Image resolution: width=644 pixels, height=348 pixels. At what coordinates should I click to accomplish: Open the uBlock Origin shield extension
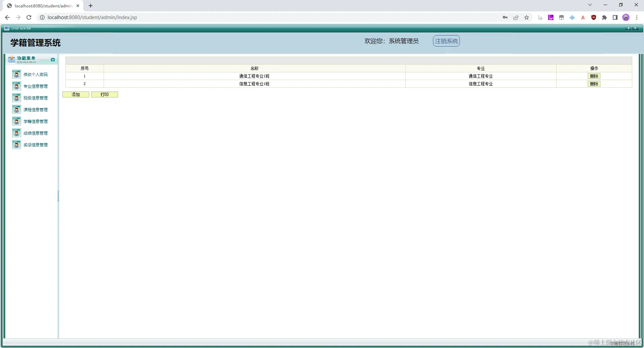point(594,17)
